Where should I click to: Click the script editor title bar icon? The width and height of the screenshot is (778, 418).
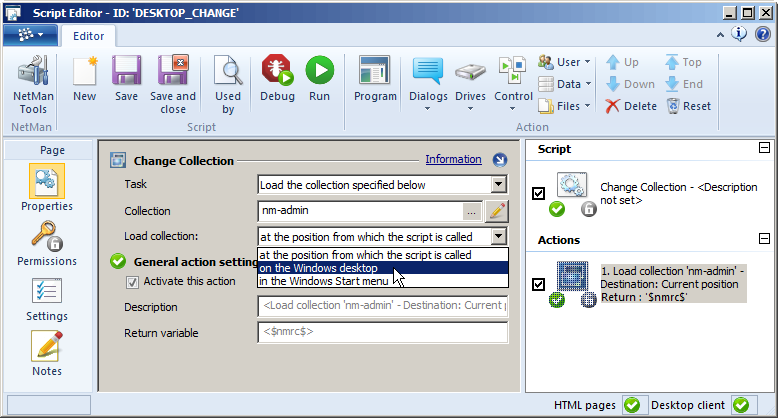click(13, 13)
